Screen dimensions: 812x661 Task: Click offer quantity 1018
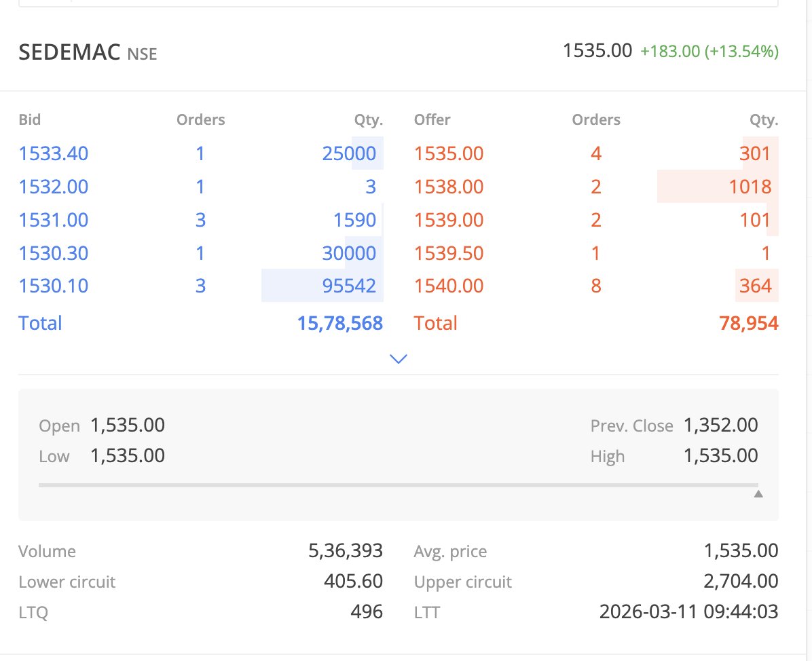click(750, 187)
